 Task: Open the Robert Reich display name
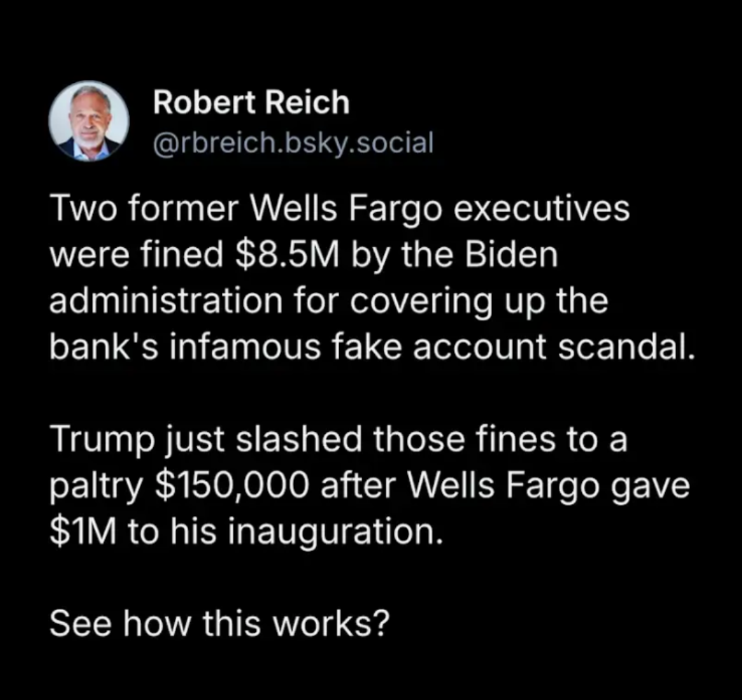pyautogui.click(x=251, y=103)
